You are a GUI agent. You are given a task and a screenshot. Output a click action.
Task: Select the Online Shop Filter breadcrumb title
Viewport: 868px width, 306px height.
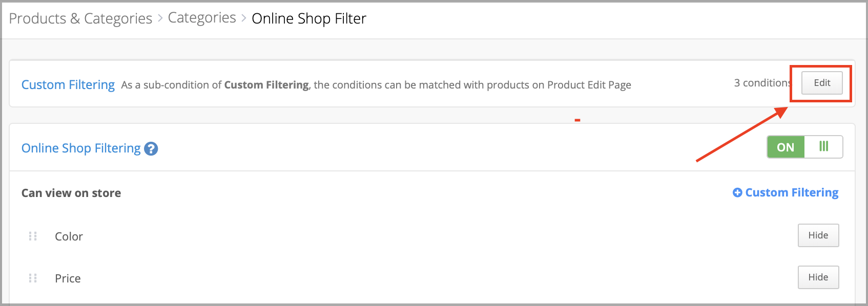coord(309,18)
